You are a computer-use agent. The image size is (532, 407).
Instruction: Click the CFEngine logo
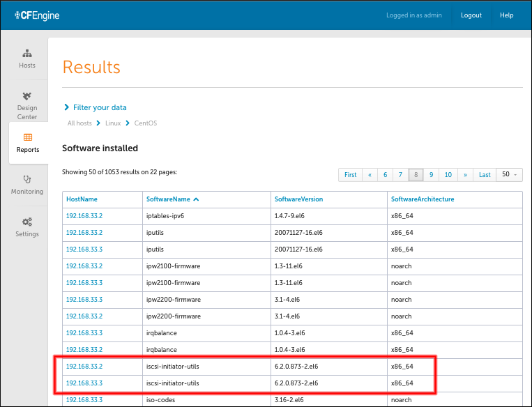(37, 15)
